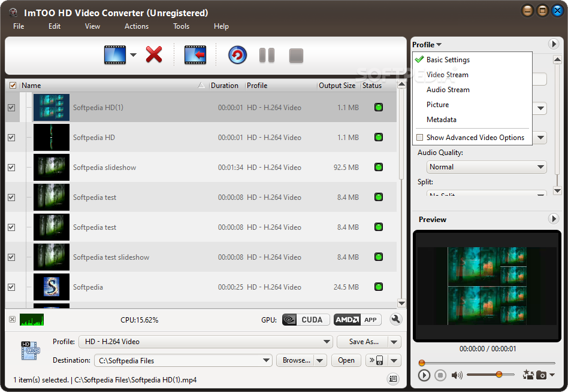Start conversion with blue Convert icon

(237, 55)
